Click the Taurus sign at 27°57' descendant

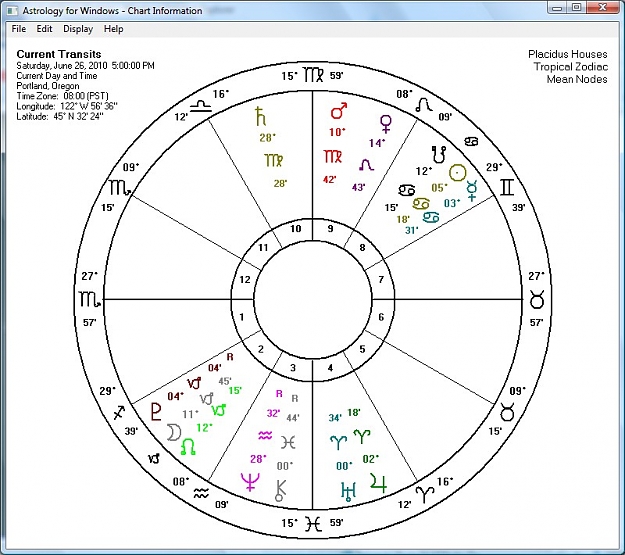click(x=537, y=299)
